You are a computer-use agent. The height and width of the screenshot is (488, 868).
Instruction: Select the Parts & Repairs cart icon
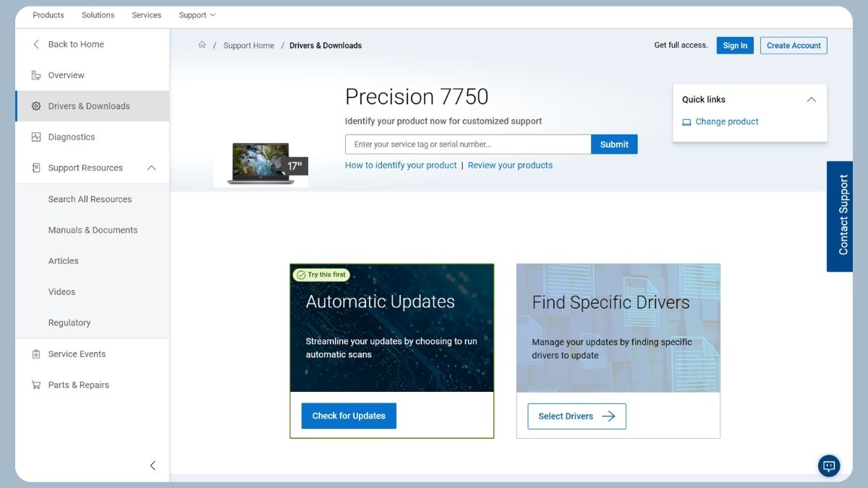pyautogui.click(x=35, y=385)
